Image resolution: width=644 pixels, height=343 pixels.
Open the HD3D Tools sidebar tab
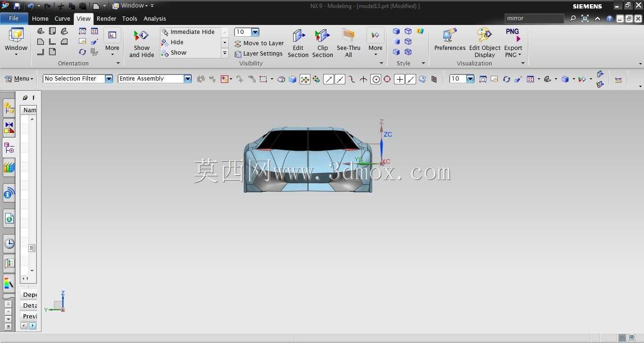coord(9,194)
